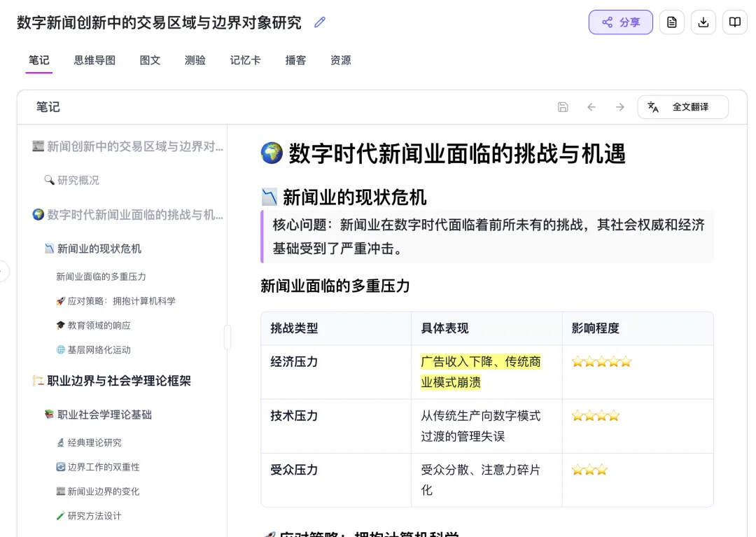
Task: Open reading mode via the book icon
Action: [734, 22]
